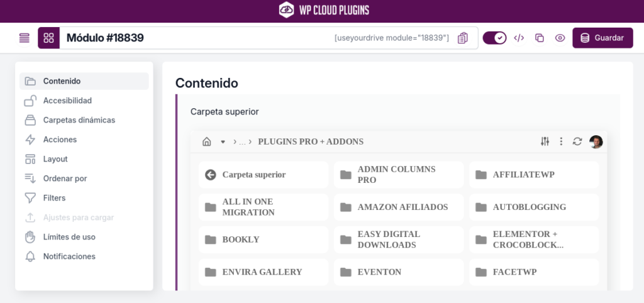
Task: Expand the breadcrumb ellipsis path
Action: 242,142
